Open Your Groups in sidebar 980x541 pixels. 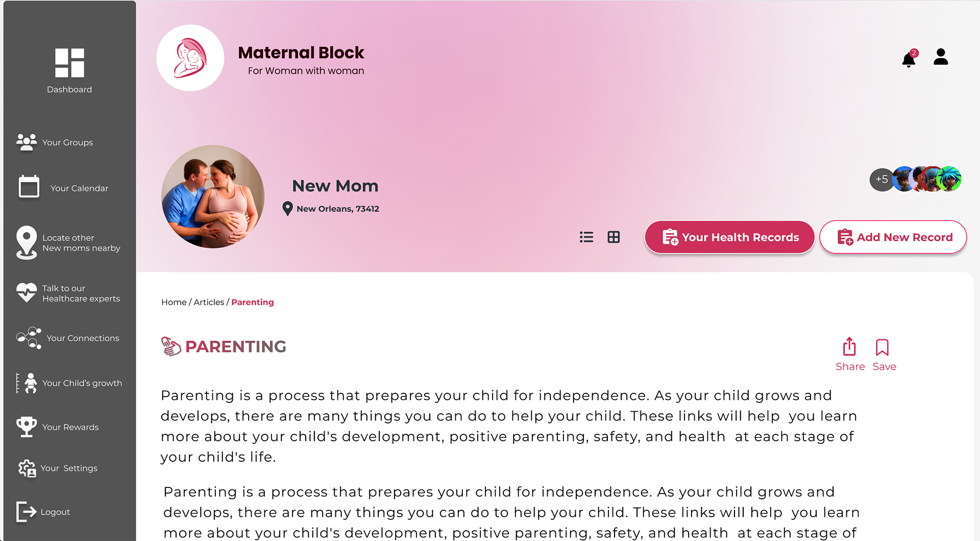(55, 143)
